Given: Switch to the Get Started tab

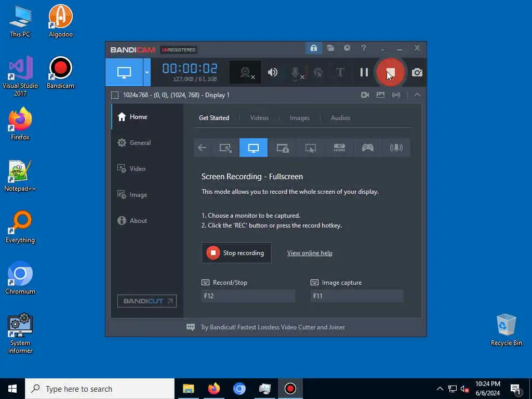Looking at the screenshot, I should (214, 118).
